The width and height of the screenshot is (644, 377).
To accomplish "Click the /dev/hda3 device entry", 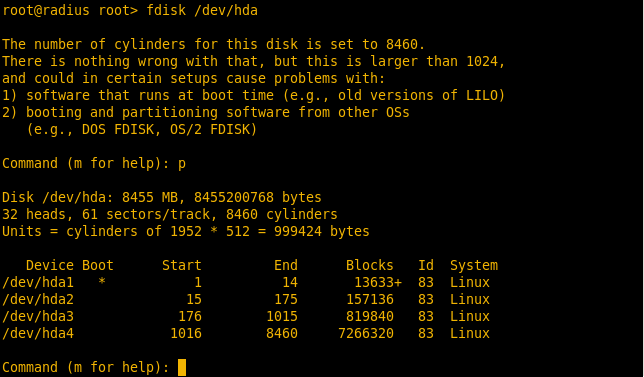I will pos(38,316).
